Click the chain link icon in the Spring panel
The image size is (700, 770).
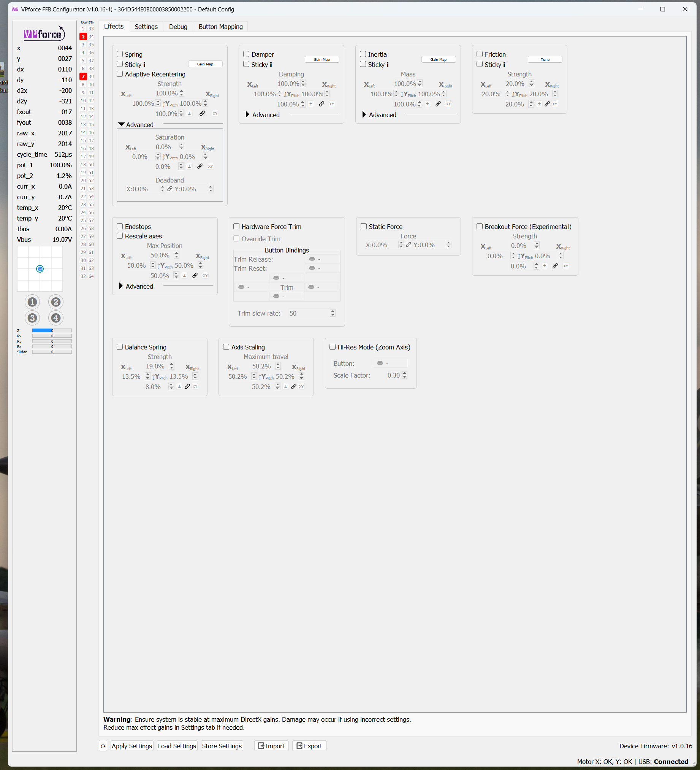(x=202, y=113)
